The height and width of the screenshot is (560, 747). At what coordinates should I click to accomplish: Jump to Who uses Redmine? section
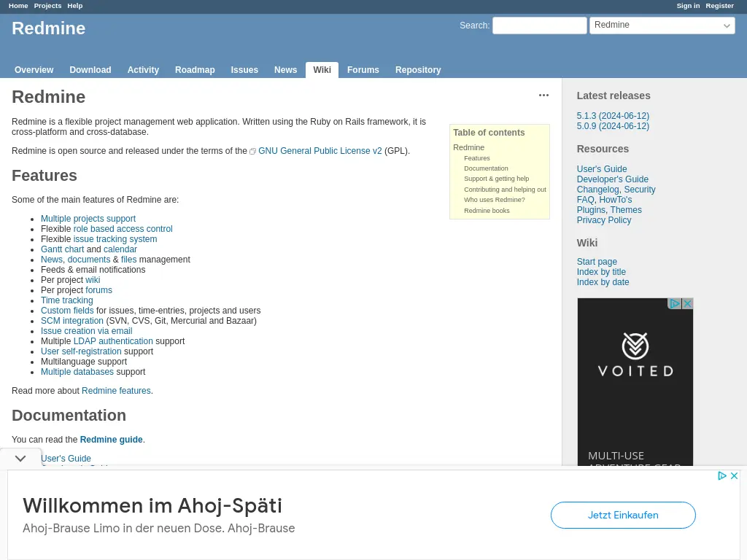495,200
